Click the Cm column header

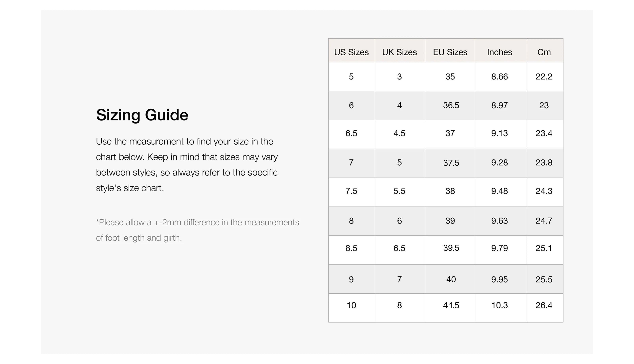[x=544, y=52]
